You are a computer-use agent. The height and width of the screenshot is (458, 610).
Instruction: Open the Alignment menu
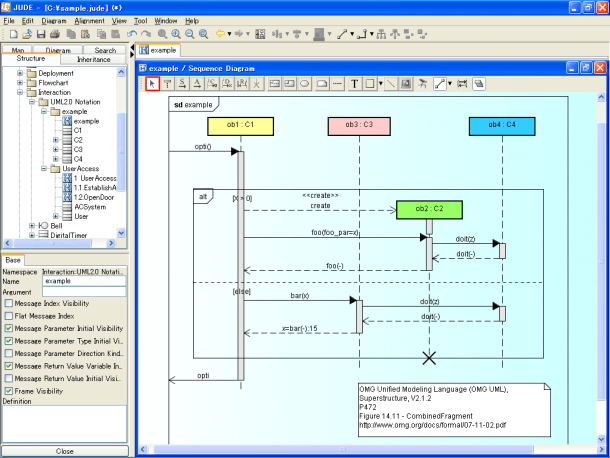[89, 21]
